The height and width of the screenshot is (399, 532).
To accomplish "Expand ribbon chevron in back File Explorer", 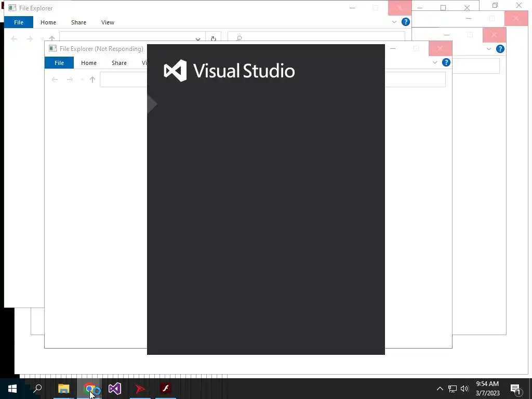I will pos(394,22).
